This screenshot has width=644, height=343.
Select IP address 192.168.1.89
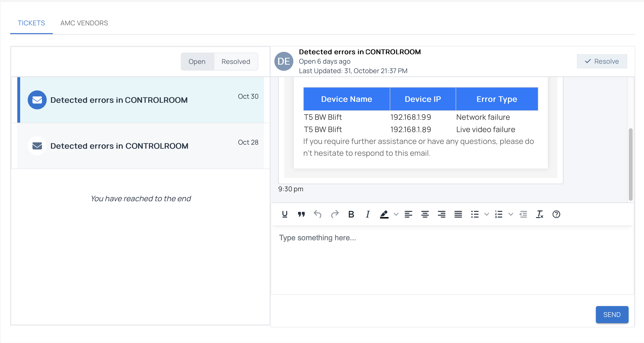tap(411, 129)
